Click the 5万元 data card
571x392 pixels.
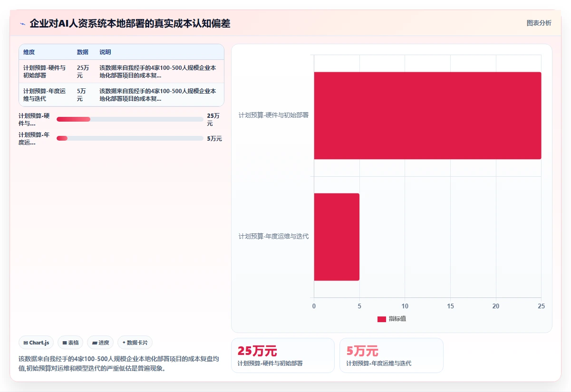(x=391, y=355)
